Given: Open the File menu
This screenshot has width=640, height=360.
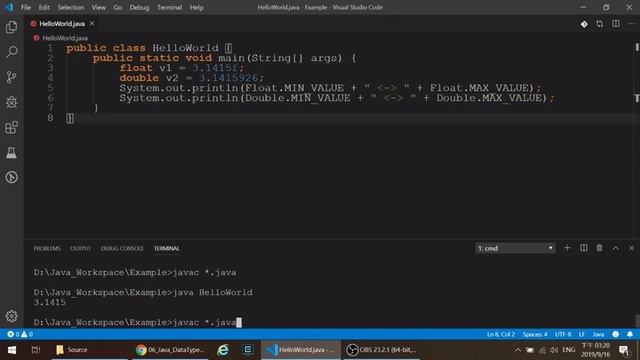Looking at the screenshot, I should point(26,7).
